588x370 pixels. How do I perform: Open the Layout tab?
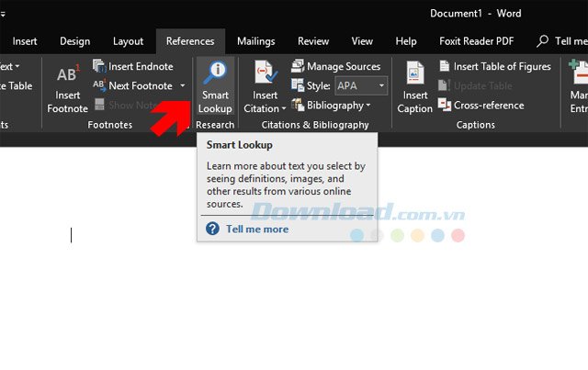tap(128, 41)
